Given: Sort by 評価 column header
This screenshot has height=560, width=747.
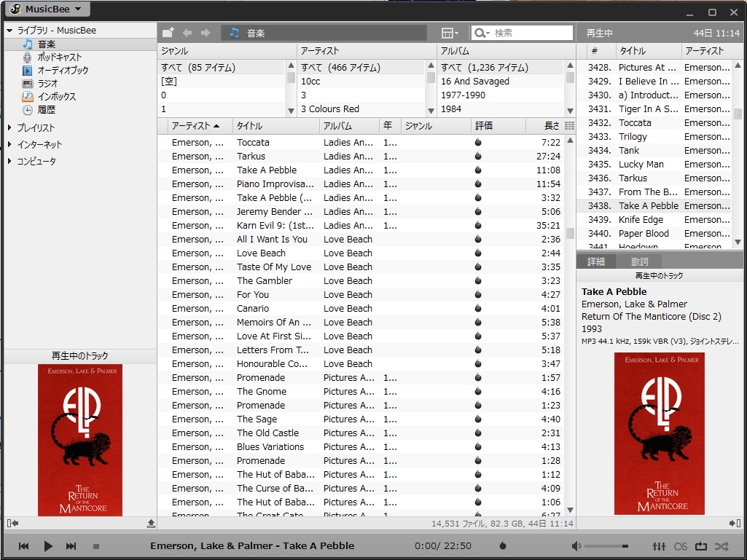Looking at the screenshot, I should coord(498,126).
